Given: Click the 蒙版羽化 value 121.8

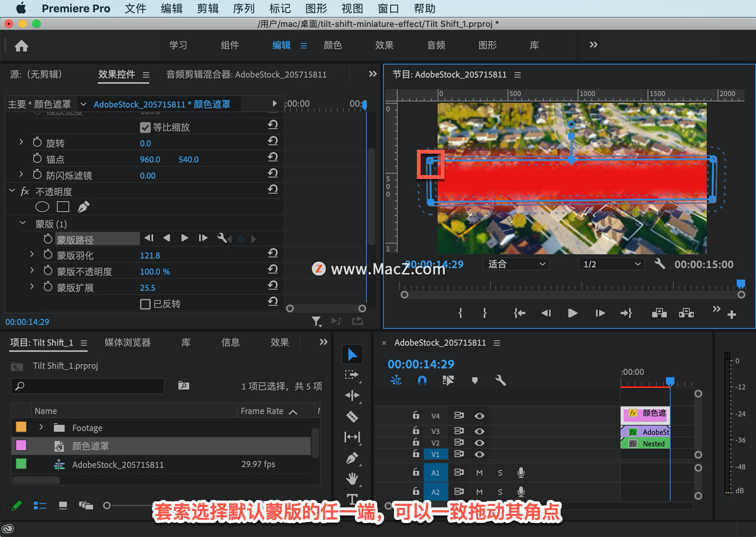Looking at the screenshot, I should tap(150, 255).
